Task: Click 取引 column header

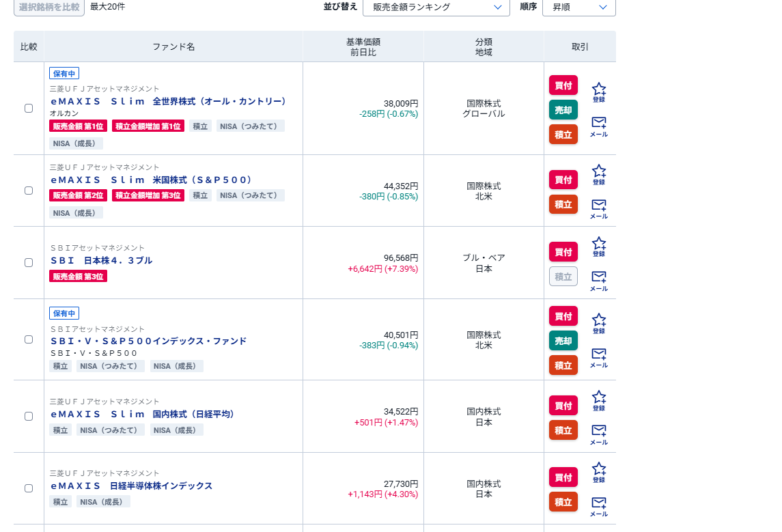Action: tap(580, 46)
